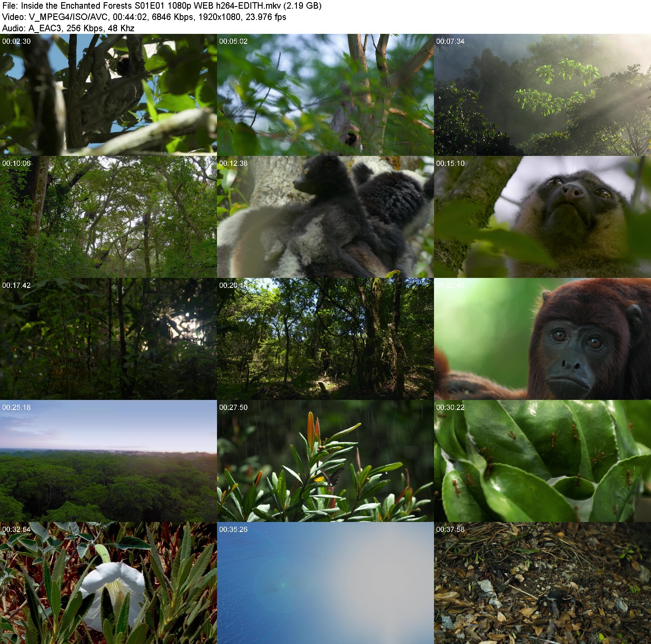Select the red howler monkey thumbnail
The width and height of the screenshot is (651, 644).
pyautogui.click(x=542, y=339)
